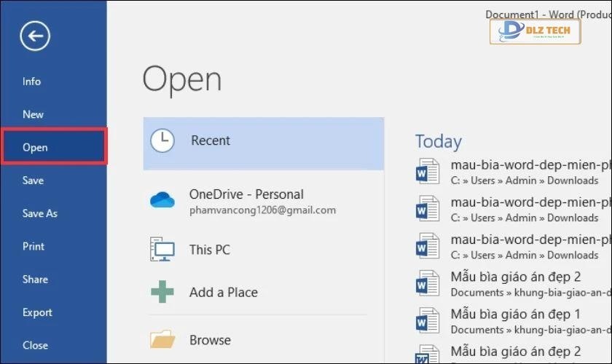Click the Recent clock icon

[162, 141]
